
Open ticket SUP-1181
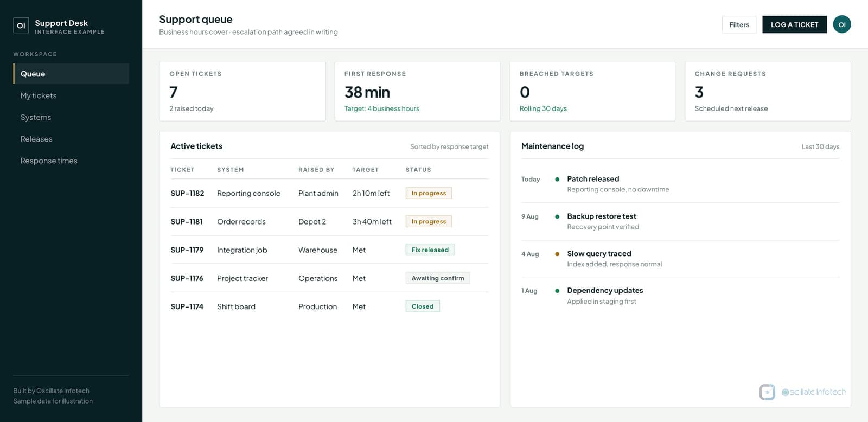187,221
